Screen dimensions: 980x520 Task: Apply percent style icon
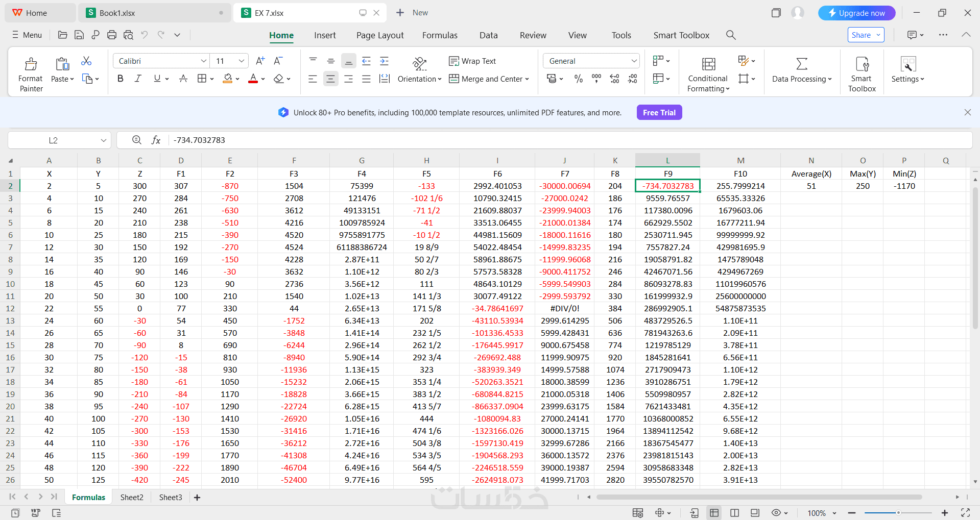tap(579, 79)
